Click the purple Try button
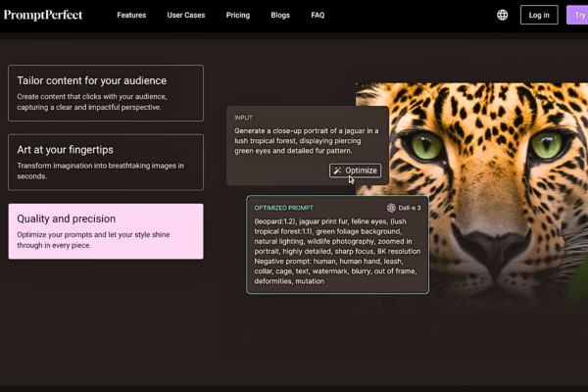The image size is (588, 392). (x=577, y=15)
